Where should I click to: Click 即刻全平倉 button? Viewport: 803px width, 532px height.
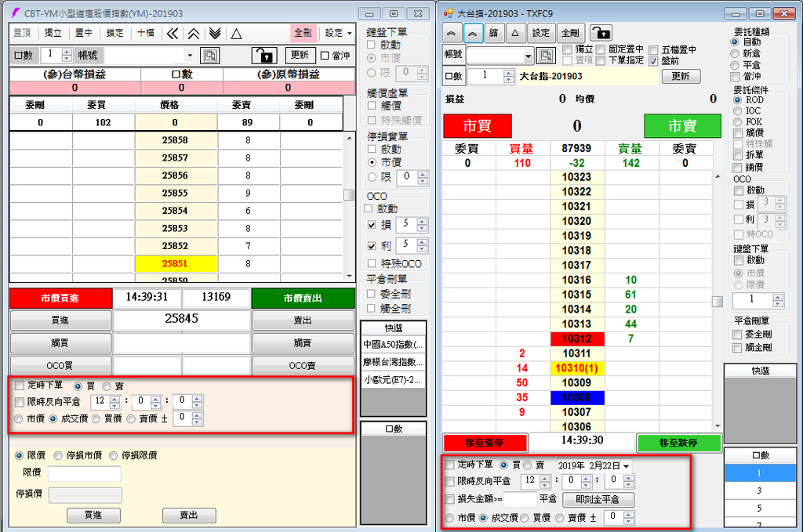point(598,499)
